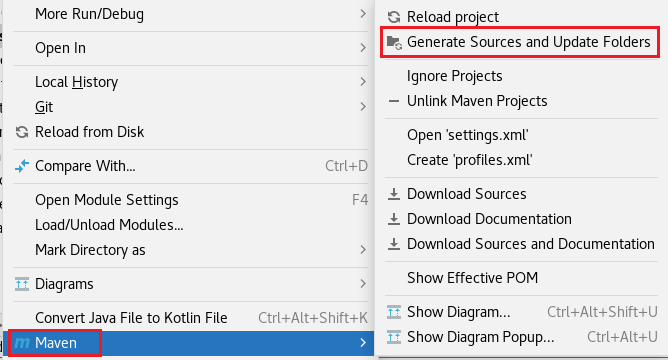The image size is (668, 360).
Task: Click the Download Documentation arrow icon
Action: coord(394,219)
